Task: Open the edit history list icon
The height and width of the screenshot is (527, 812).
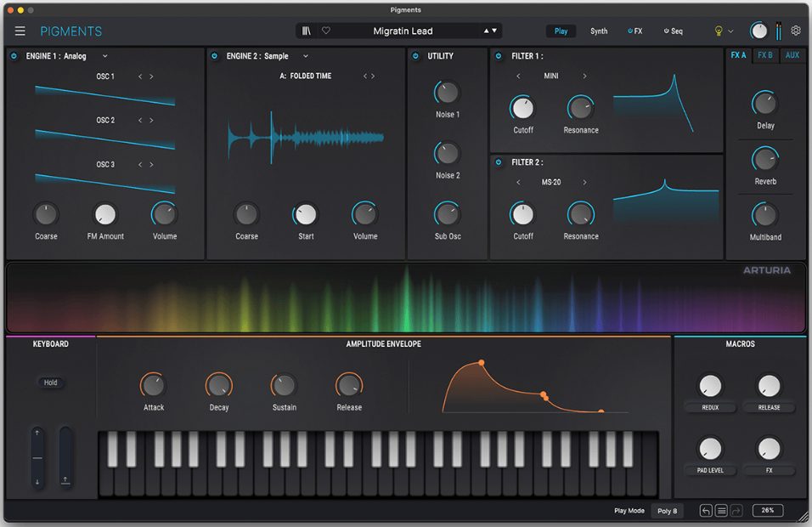Action: click(721, 511)
